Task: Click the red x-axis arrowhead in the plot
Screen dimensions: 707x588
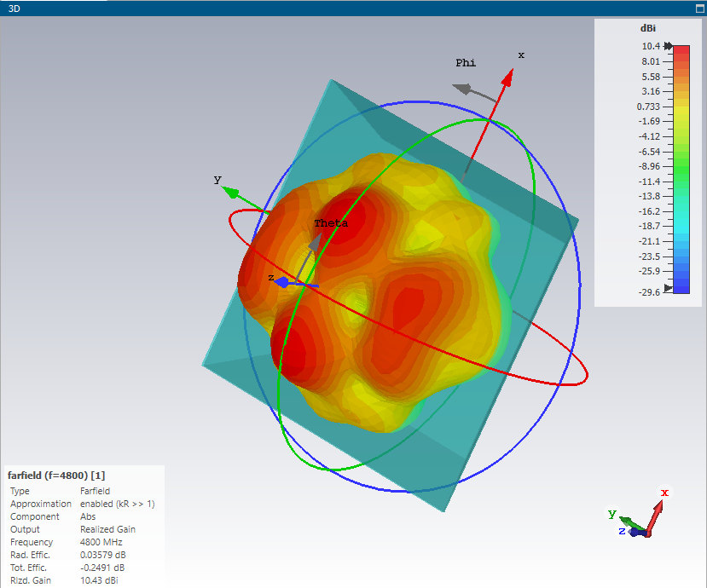Action: point(508,78)
